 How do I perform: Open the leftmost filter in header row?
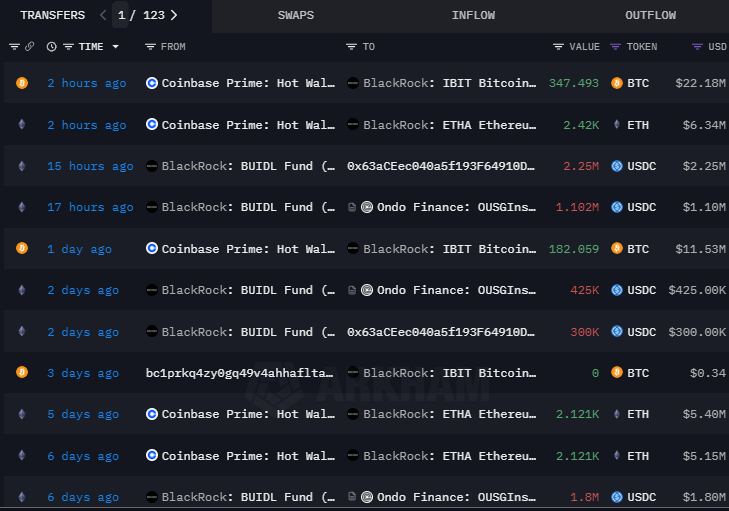[14, 47]
